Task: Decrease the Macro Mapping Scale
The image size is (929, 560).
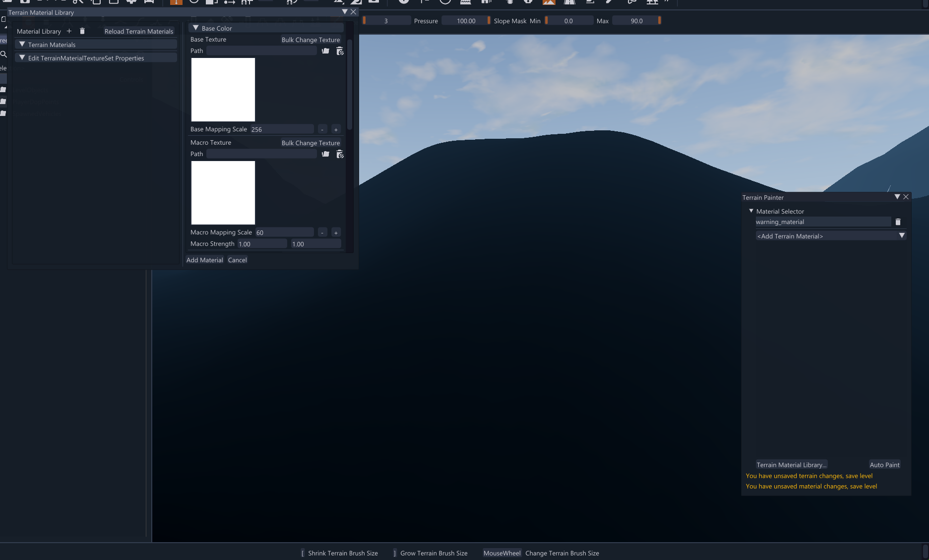Action: [x=322, y=232]
